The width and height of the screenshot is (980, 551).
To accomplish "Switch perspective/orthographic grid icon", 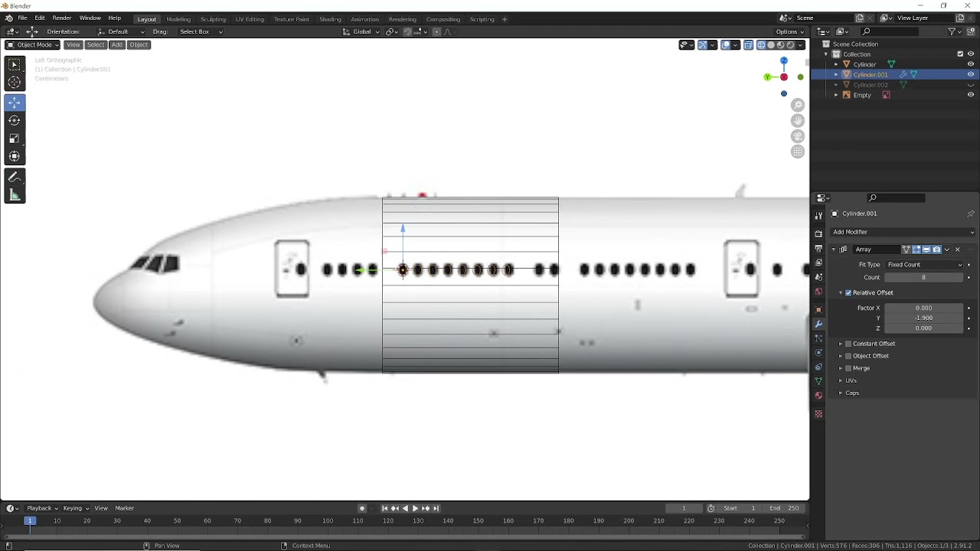I will pos(798,152).
